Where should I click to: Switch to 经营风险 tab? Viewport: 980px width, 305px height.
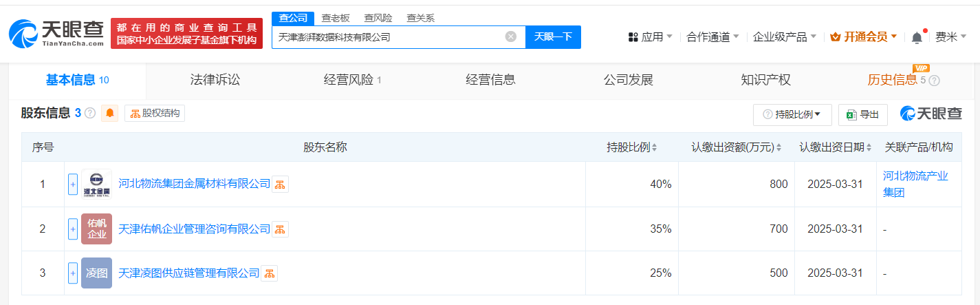pyautogui.click(x=352, y=80)
